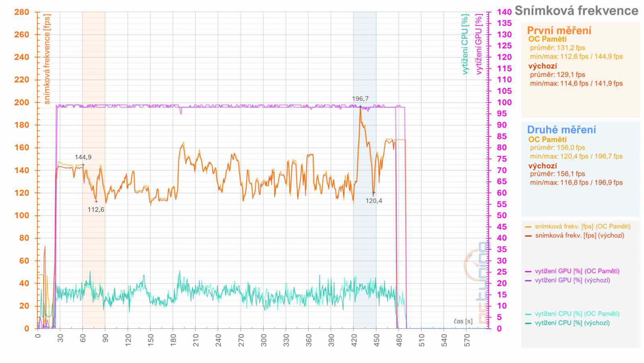Click legend entry vytížení CPU (výchozí)
The image size is (644, 363).
pyautogui.click(x=572, y=323)
